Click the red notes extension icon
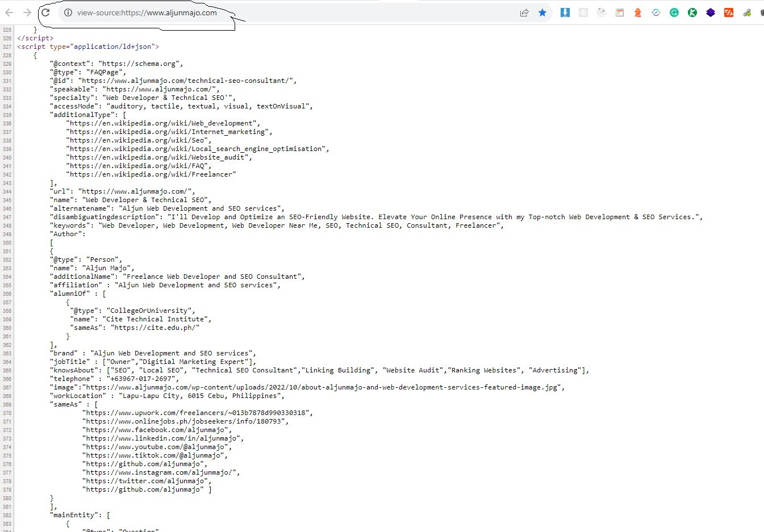The height and width of the screenshot is (532, 764). [x=620, y=12]
